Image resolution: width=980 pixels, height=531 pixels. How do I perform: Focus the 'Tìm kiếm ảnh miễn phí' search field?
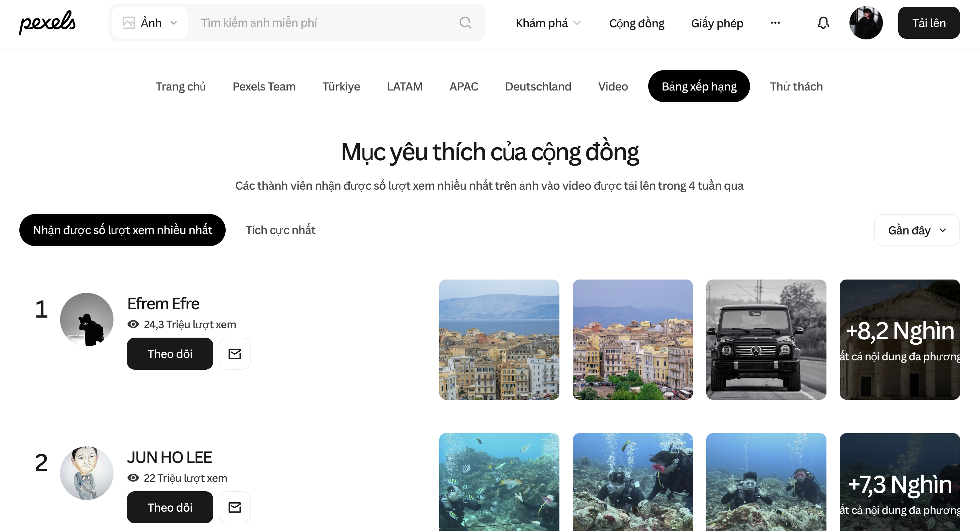click(323, 23)
